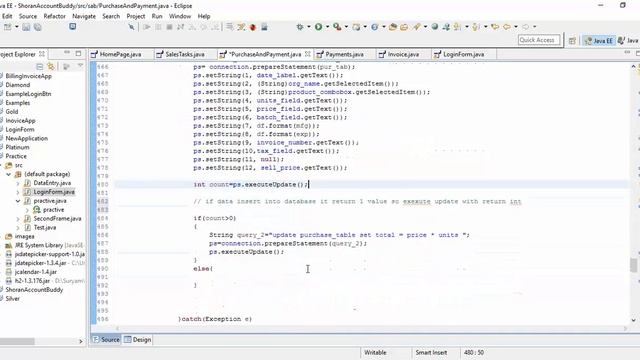Click Collapse All in Project Explorer
Image resolution: width=640 pixels, height=360 pixels.
pyautogui.click(x=40, y=66)
